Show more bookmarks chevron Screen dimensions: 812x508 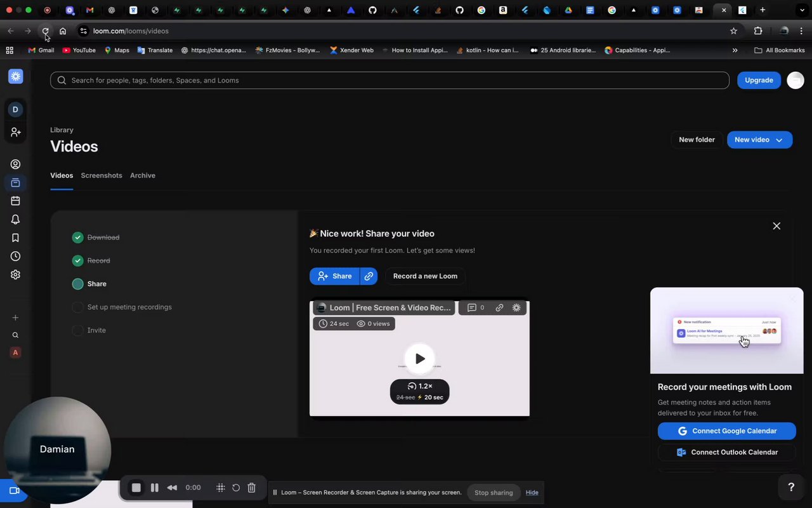pyautogui.click(x=735, y=50)
